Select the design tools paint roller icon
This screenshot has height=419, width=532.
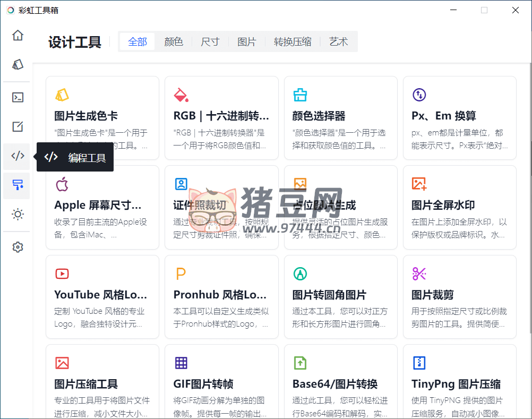[x=18, y=185]
